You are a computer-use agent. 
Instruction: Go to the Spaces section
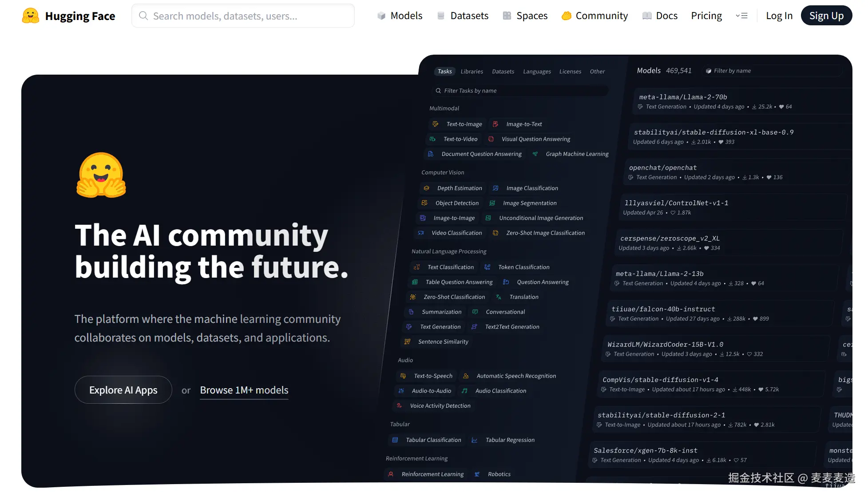[531, 16]
